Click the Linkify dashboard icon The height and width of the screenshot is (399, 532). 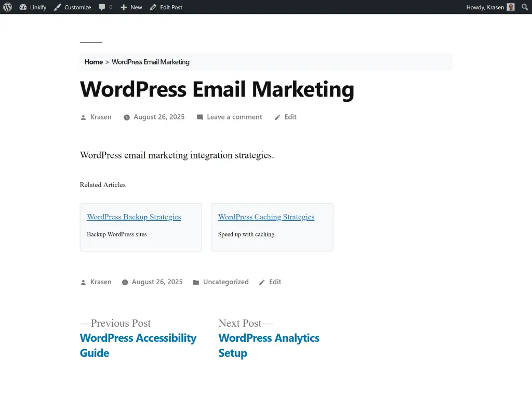coord(23,7)
